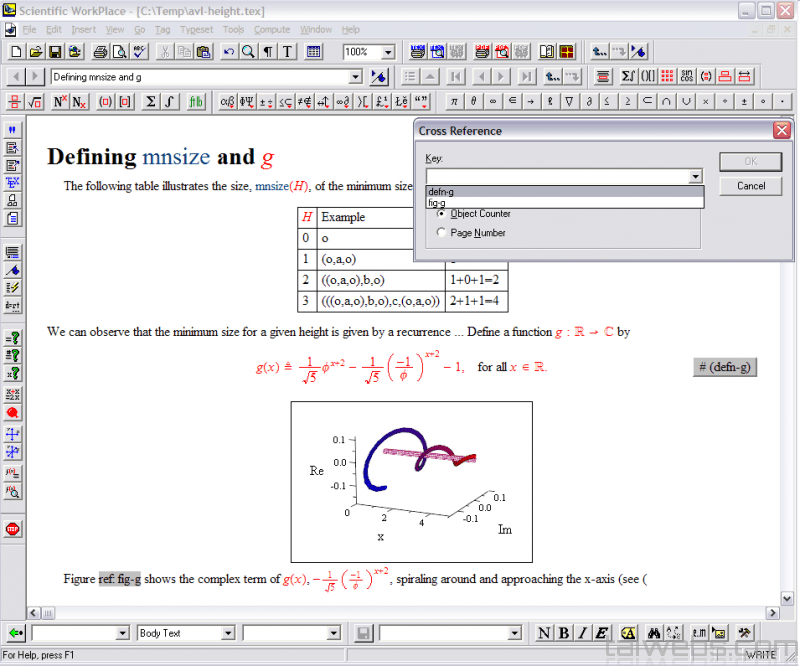Select the Object Counter radio button
Image resolution: width=800 pixels, height=666 pixels.
tap(440, 216)
